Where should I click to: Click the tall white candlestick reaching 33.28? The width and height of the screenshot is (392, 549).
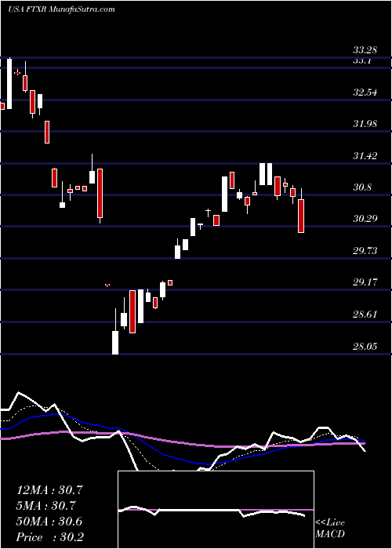pyautogui.click(x=9, y=84)
